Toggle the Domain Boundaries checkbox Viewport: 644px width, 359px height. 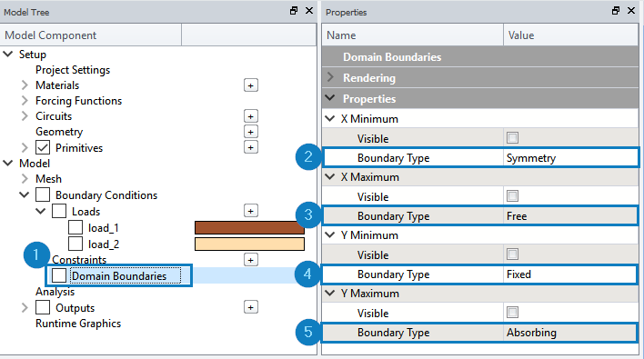(59, 275)
